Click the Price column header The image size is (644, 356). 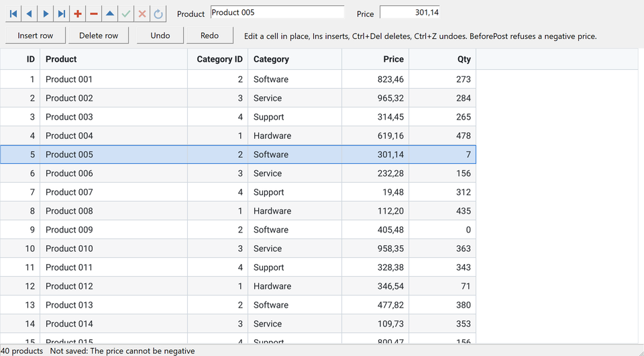coord(376,59)
